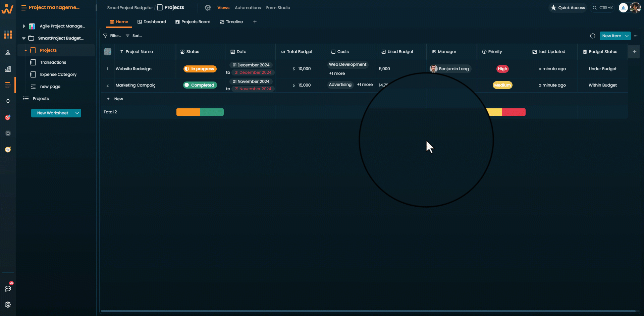Switch to the Timeline tab
This screenshot has width=644, height=316.
(231, 22)
